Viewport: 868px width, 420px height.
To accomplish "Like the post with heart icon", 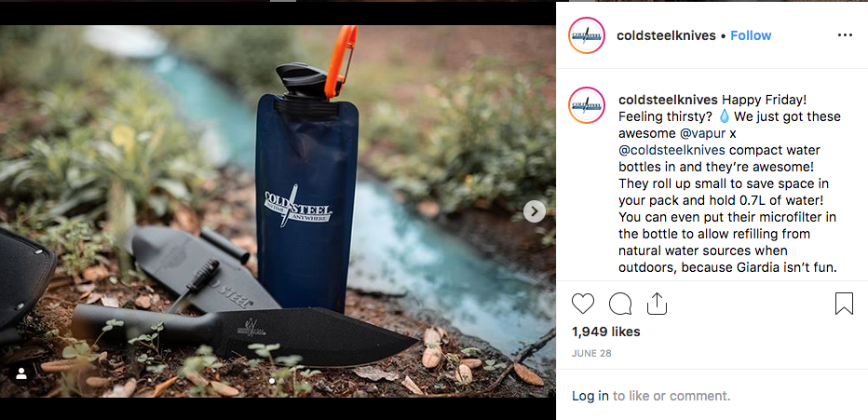I will [x=582, y=304].
